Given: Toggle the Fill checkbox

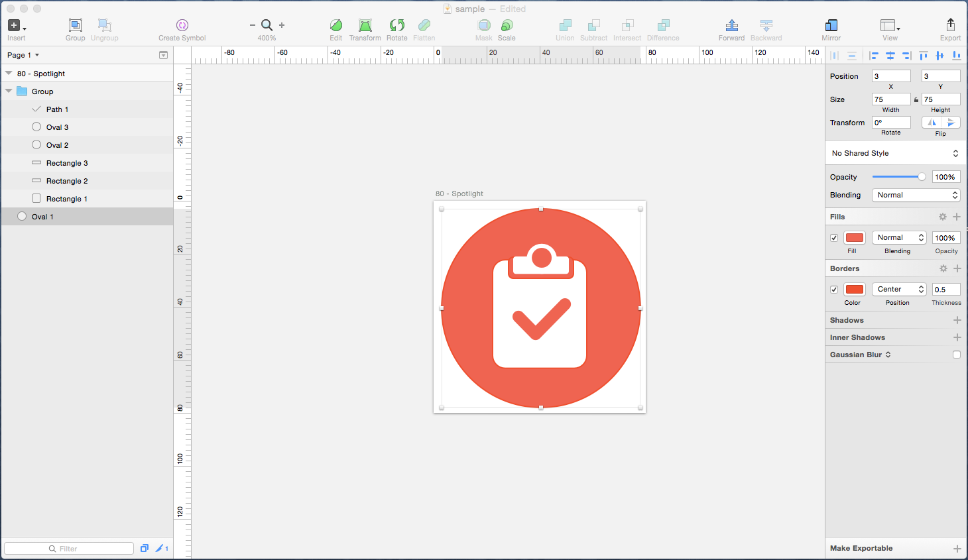Looking at the screenshot, I should (x=834, y=238).
